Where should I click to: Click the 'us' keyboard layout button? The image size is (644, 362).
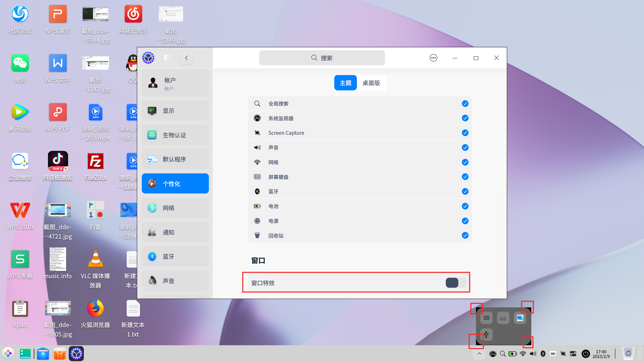(x=503, y=318)
